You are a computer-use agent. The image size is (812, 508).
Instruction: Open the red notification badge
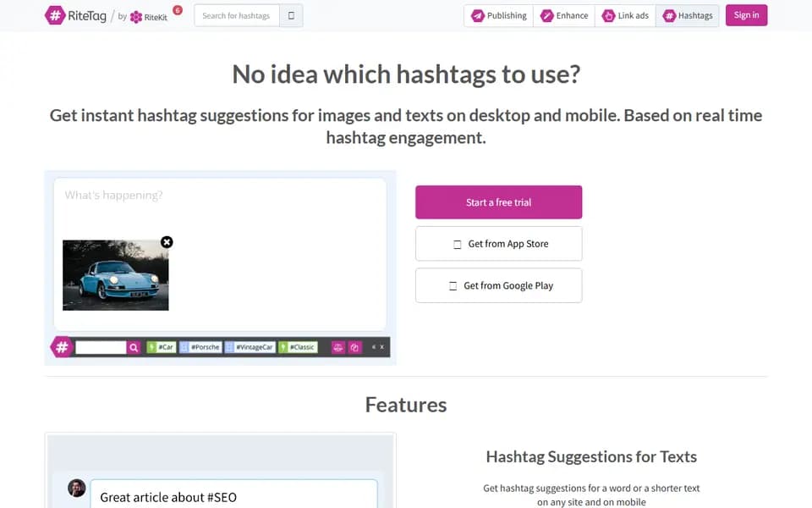(x=178, y=10)
